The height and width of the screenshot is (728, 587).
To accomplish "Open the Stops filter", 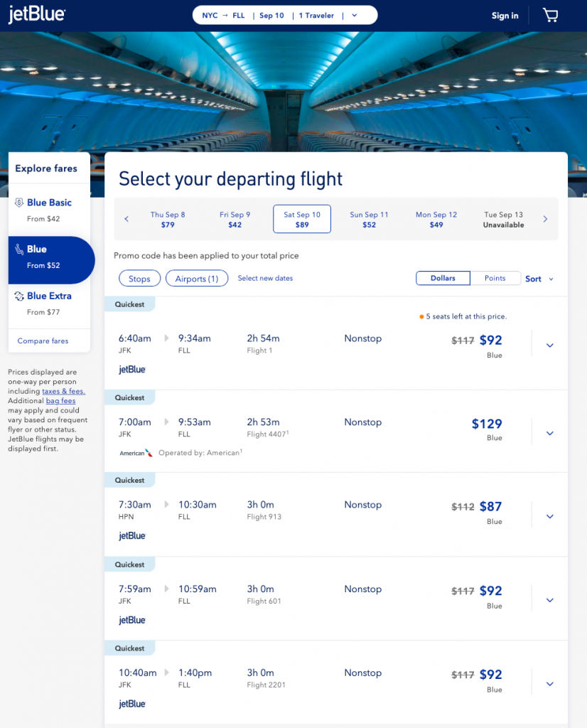I will pyautogui.click(x=139, y=279).
